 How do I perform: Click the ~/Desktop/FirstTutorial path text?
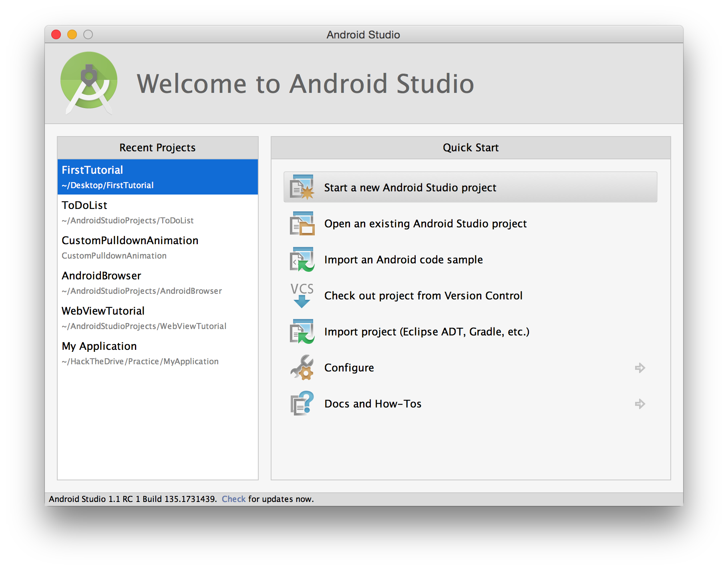click(108, 185)
